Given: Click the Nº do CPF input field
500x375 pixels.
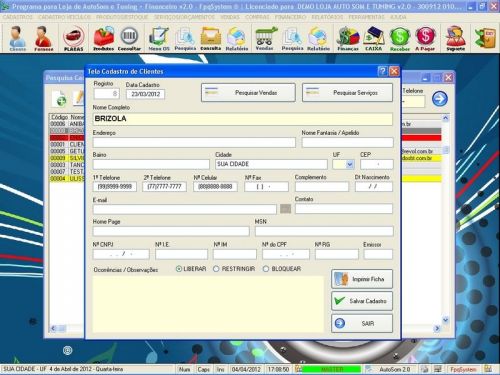Looking at the screenshot, I should (x=286, y=254).
